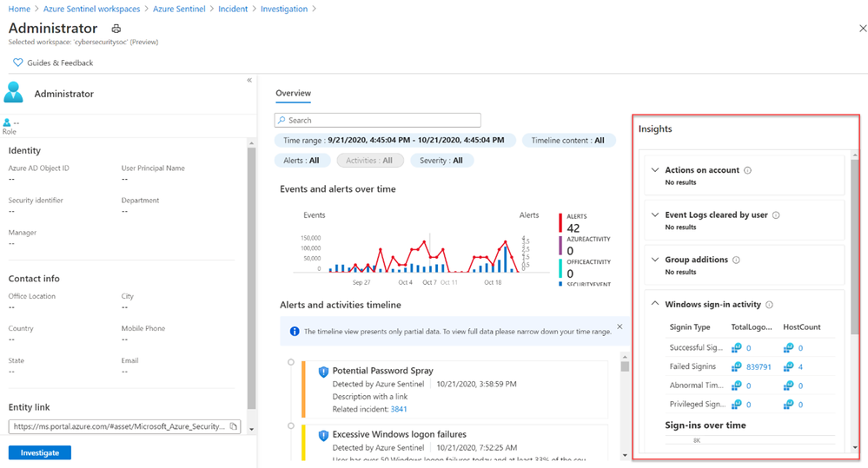Close the Administrator entity blade
868x468 pixels.
[x=863, y=28]
